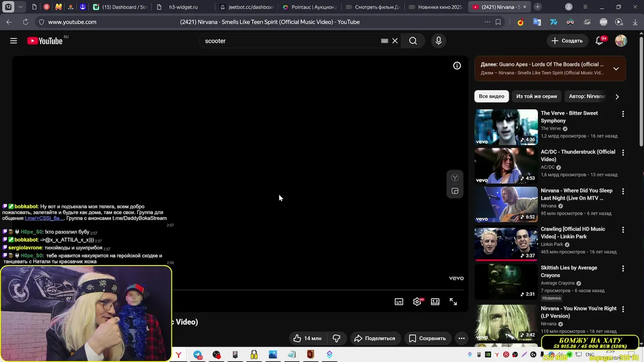The height and width of the screenshot is (362, 644).
Task: Open the options menu for Crawling Linkin Park
Action: (x=623, y=230)
